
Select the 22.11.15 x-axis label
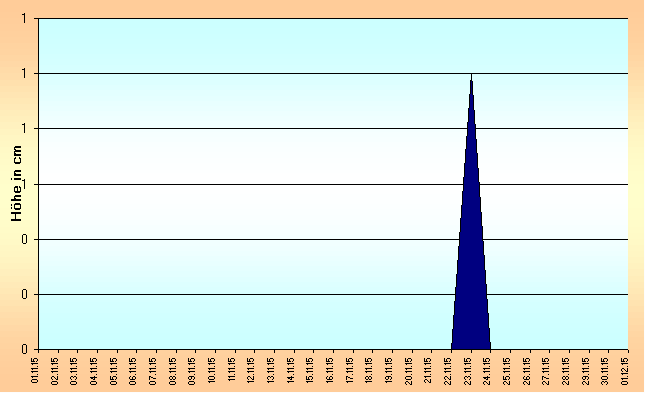pos(448,370)
